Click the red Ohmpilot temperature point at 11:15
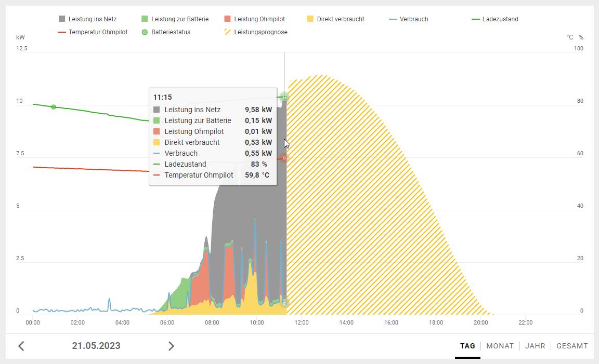Screen dimensions: 599x364 pos(284,158)
